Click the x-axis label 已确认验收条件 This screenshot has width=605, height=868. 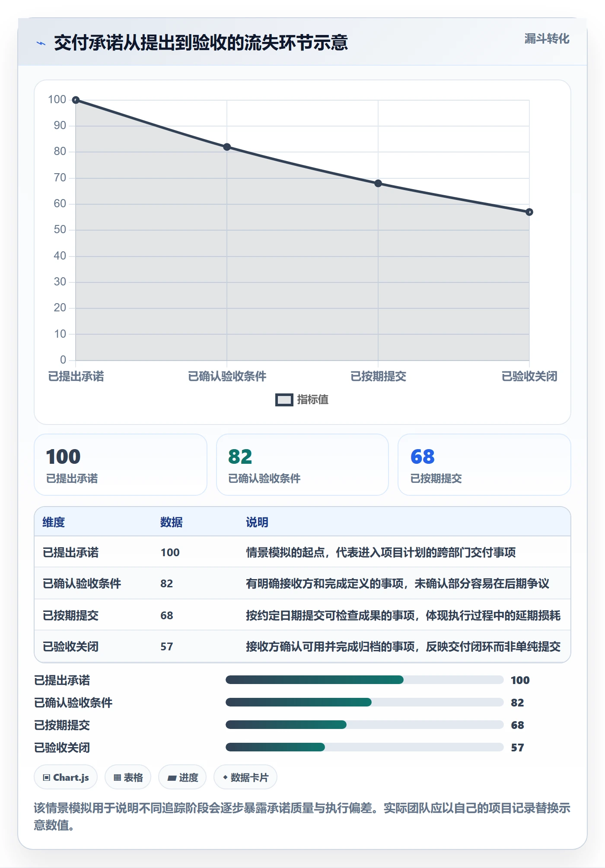pyautogui.click(x=227, y=376)
